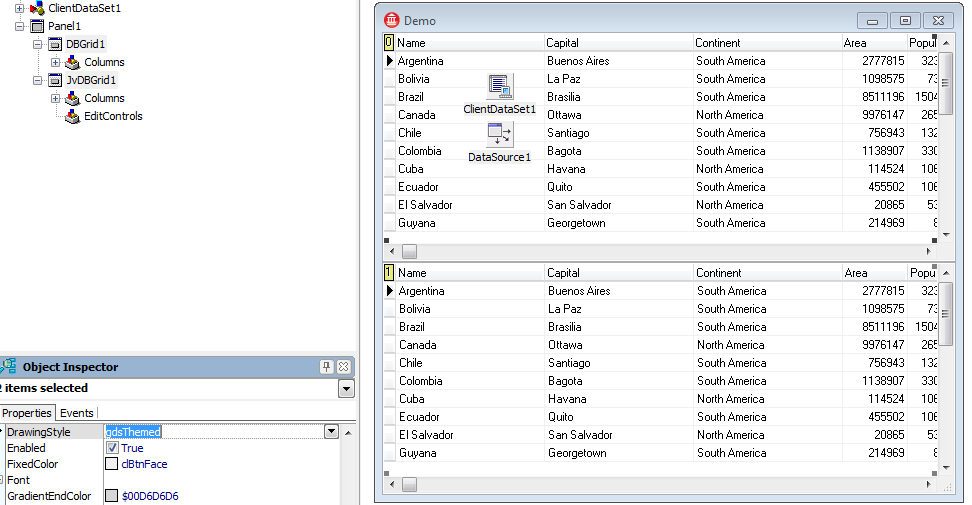Toggle the Enabled property checkbox

[x=112, y=448]
